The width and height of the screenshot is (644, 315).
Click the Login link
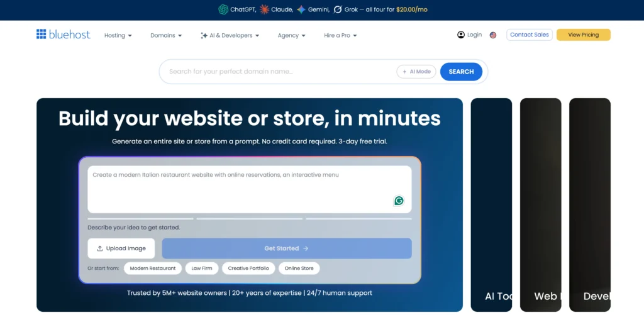[469, 35]
